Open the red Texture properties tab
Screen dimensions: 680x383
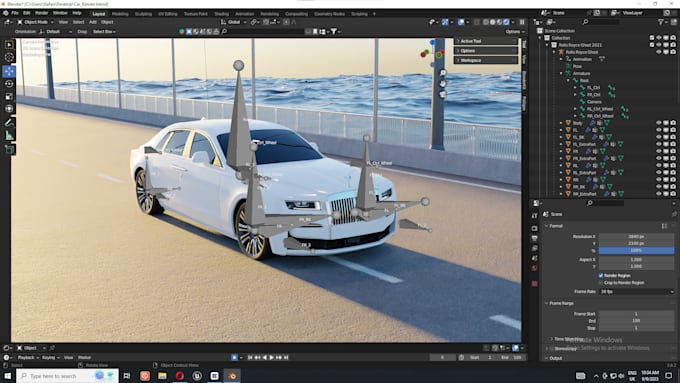534,284
